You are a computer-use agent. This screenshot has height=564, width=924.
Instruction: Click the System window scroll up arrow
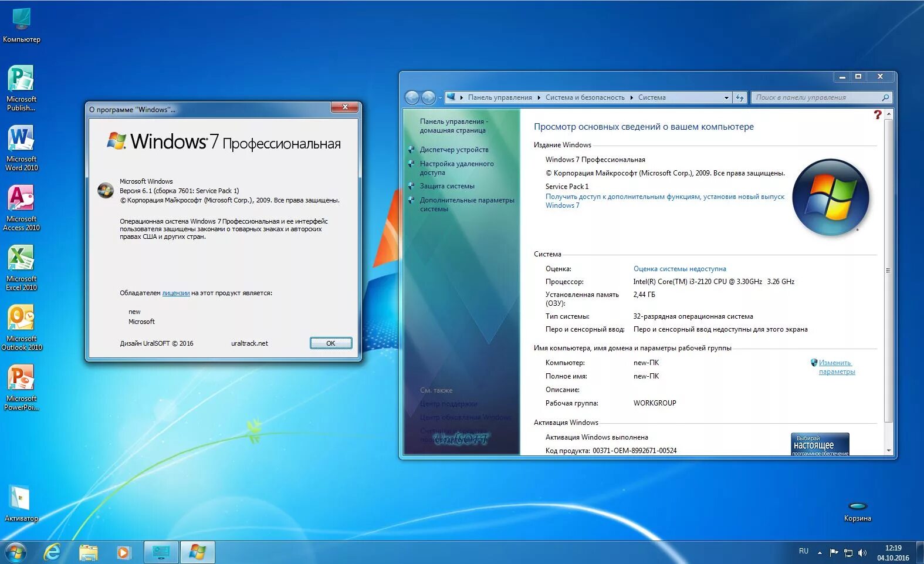point(889,113)
